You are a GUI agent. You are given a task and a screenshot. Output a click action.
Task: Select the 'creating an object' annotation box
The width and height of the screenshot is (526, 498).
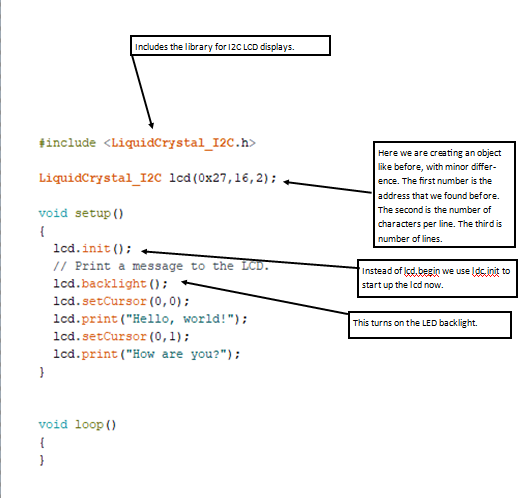click(x=444, y=195)
